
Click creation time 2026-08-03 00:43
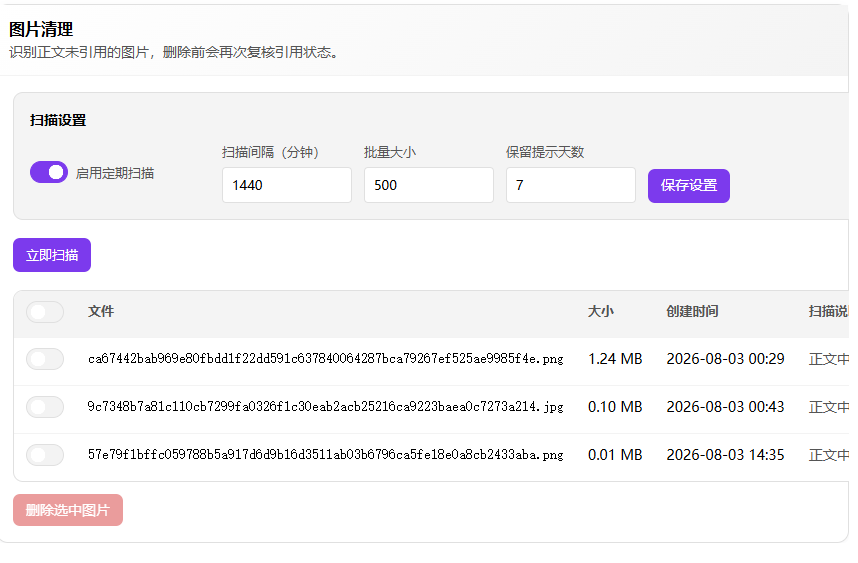point(725,407)
